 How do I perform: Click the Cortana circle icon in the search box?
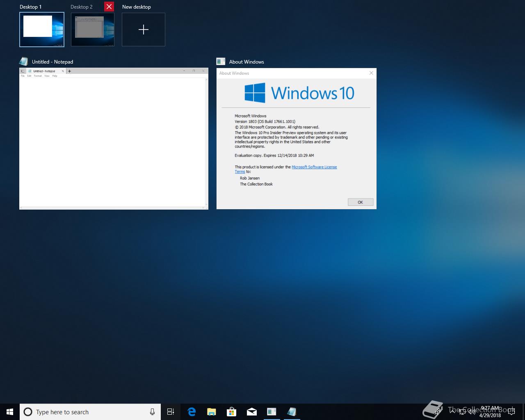pos(28,412)
